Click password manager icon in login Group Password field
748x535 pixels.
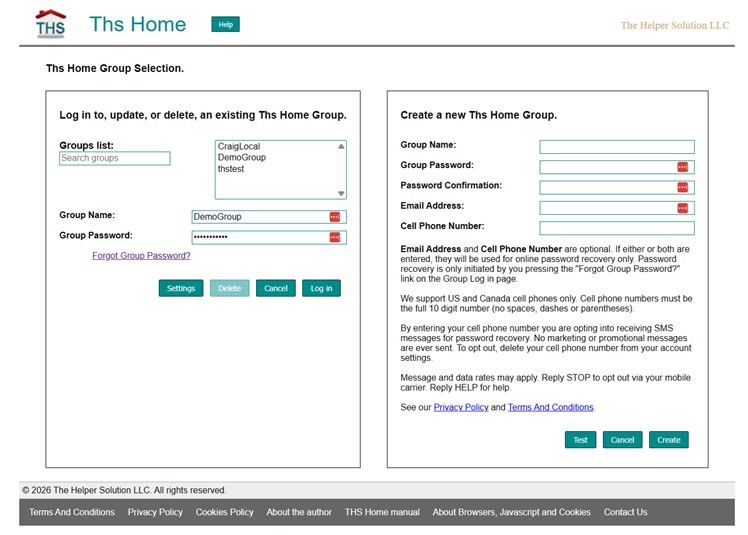tap(335, 237)
